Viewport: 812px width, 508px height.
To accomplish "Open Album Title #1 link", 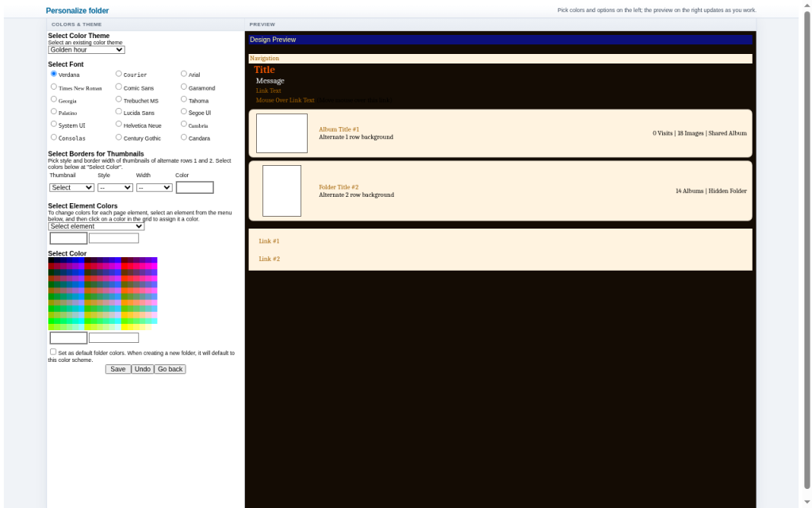I will tap(339, 129).
